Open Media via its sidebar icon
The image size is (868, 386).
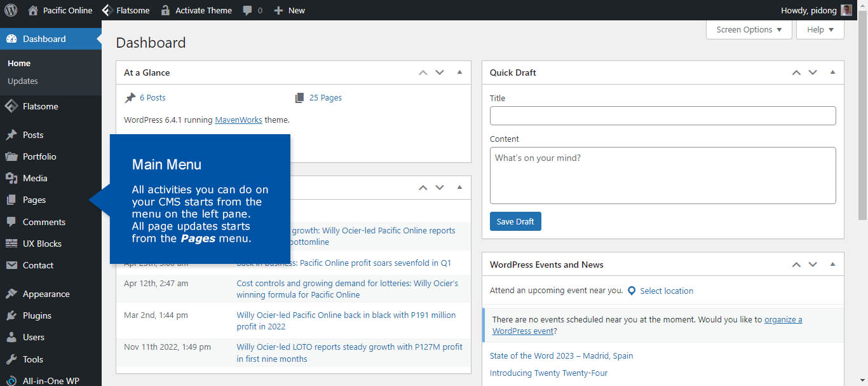[x=11, y=178]
